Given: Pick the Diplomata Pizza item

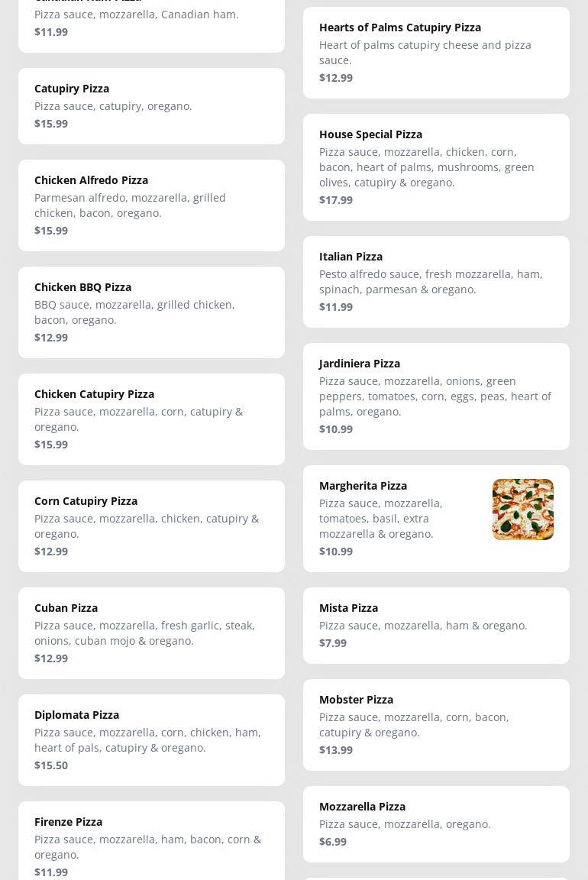Looking at the screenshot, I should [x=151, y=740].
